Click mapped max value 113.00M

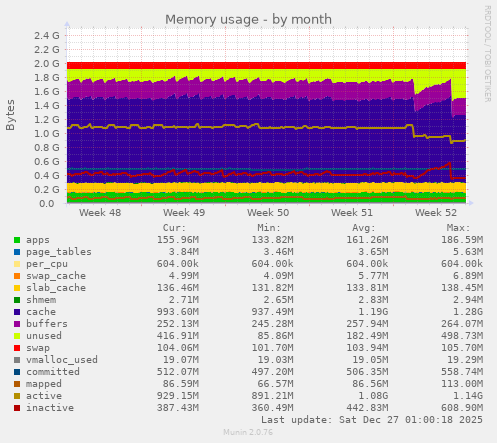tap(462, 384)
